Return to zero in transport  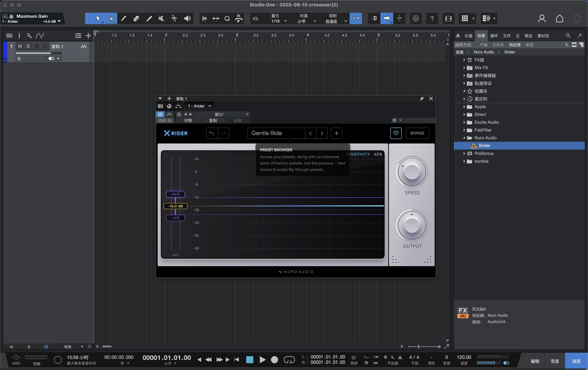[x=236, y=360]
